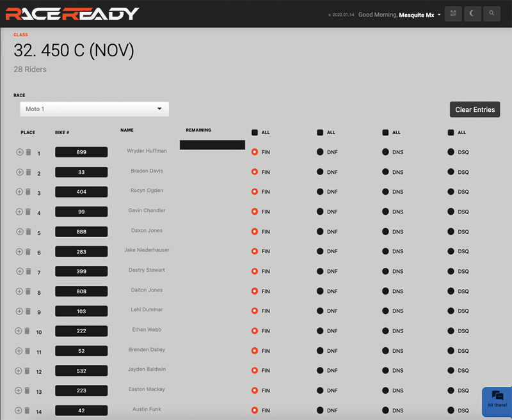
Task: Select DSQ for Easton Mackay
Action: pyautogui.click(x=451, y=391)
